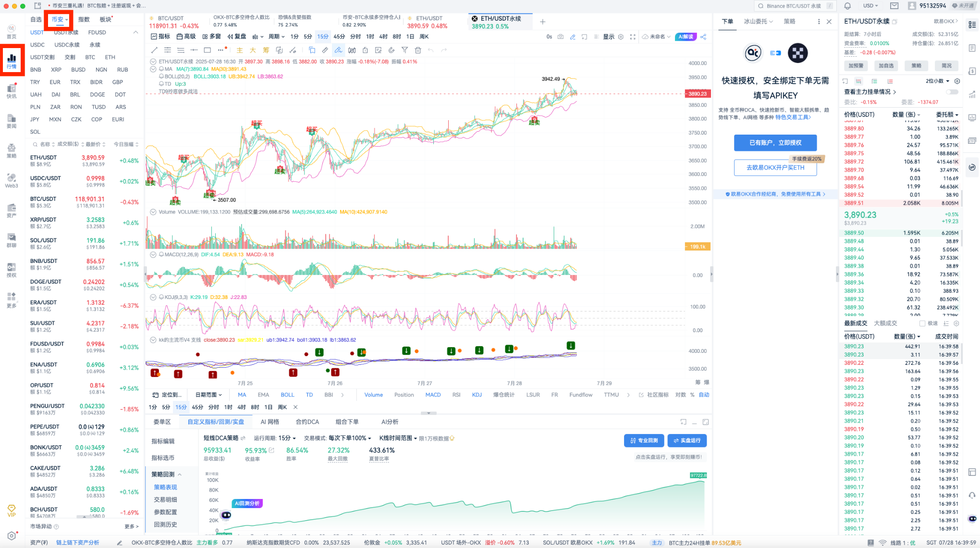Select the ETH/USDT row in market list
Viewport: 980px width, 548px height.
coord(85,161)
